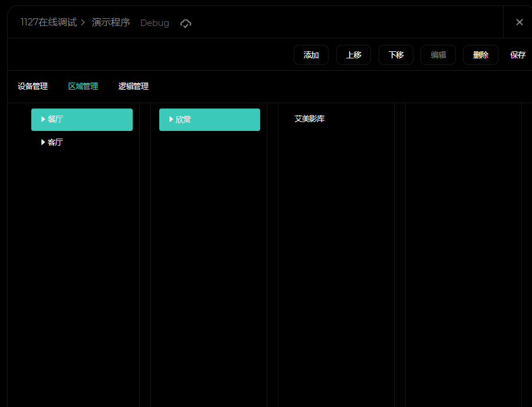Expand the 欣赏 triangle arrow
The width and height of the screenshot is (532, 407).
coord(171,119)
